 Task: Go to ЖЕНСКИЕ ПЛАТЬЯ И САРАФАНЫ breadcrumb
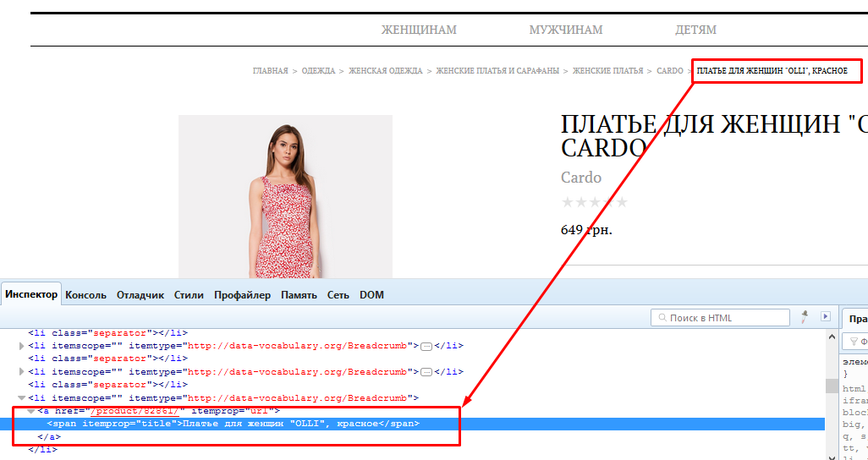coord(497,71)
